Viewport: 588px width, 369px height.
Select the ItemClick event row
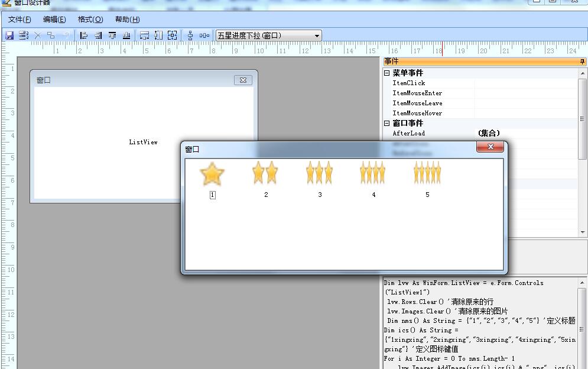click(x=480, y=83)
